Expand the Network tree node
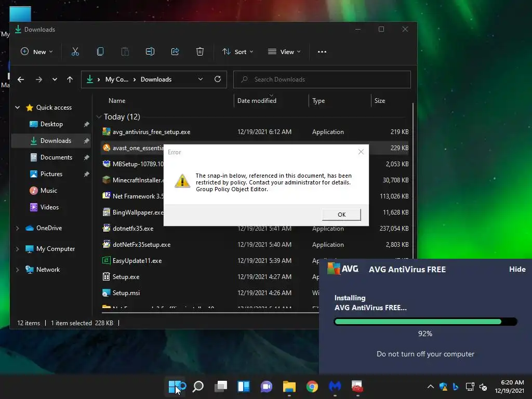Viewport: 532px width, 399px height. click(17, 270)
